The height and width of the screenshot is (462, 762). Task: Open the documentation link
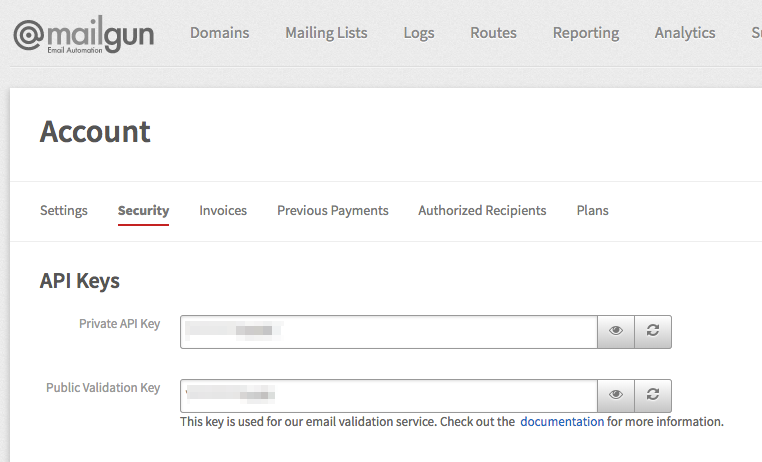click(562, 422)
